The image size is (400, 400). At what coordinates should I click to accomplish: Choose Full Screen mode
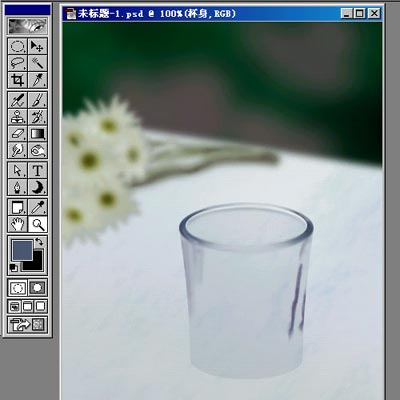pyautogui.click(x=40, y=306)
